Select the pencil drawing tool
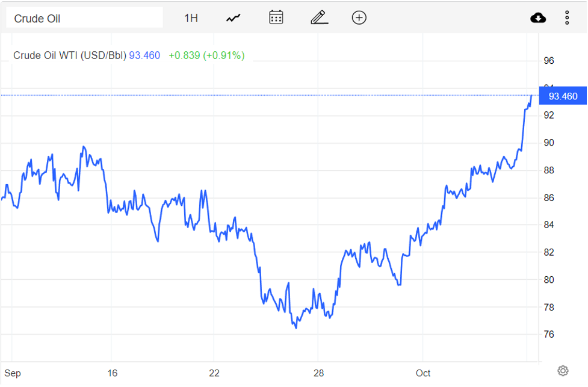This screenshot has height=387, width=588. coord(319,17)
